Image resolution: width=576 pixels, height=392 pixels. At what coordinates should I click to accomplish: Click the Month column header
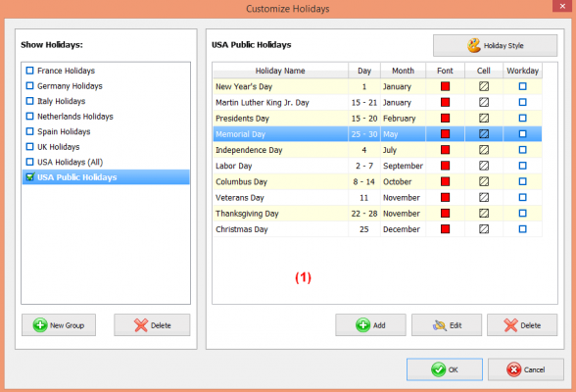click(403, 71)
